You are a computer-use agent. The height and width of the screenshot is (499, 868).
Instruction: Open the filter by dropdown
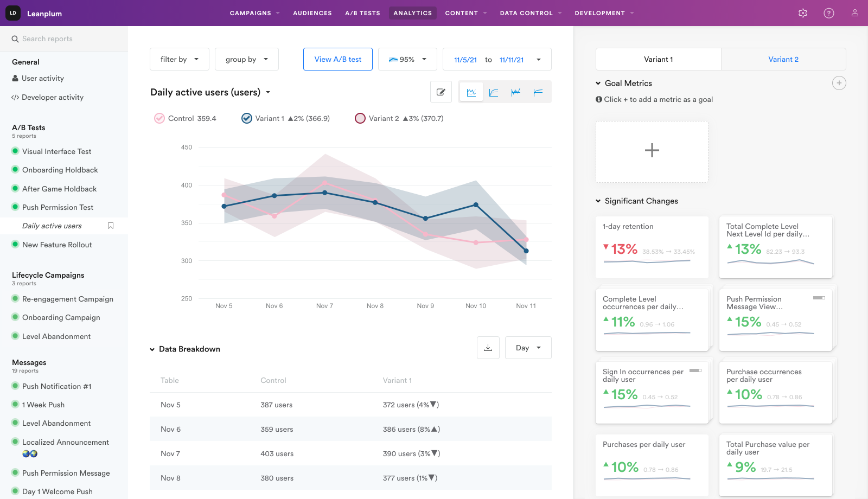pos(179,59)
